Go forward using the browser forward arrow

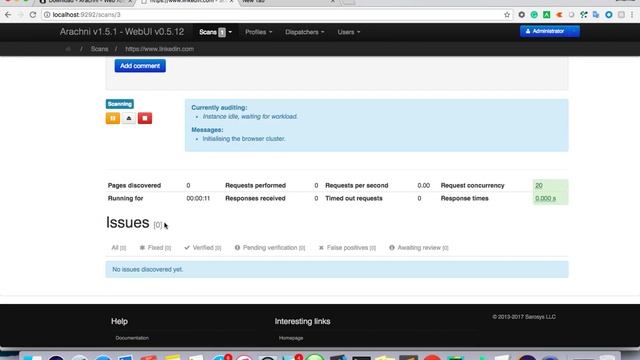coord(20,15)
